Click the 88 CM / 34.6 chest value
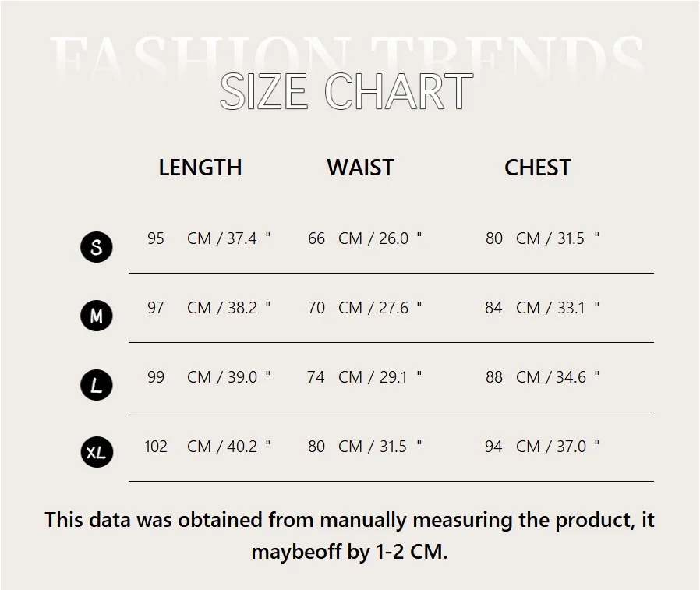Viewport: 700px width, 590px height. coord(543,377)
